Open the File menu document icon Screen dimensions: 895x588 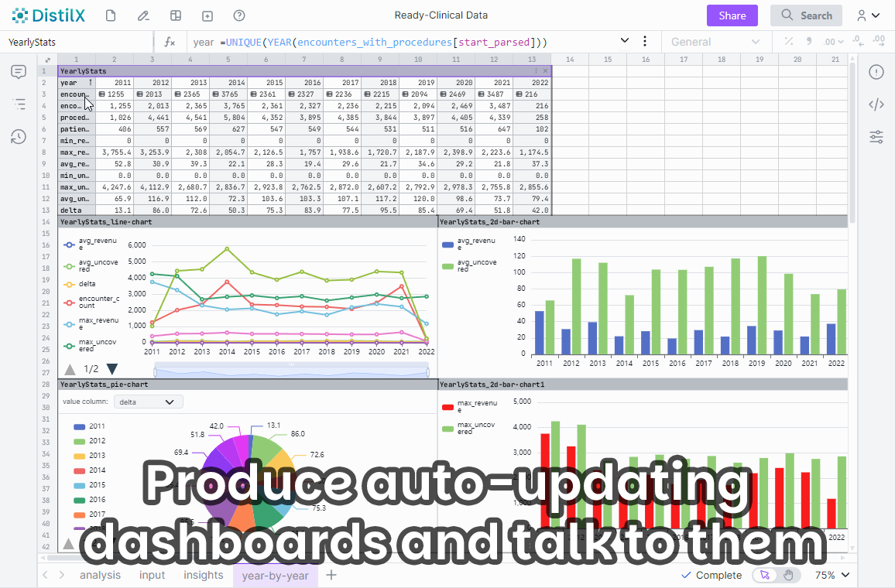[x=111, y=15]
